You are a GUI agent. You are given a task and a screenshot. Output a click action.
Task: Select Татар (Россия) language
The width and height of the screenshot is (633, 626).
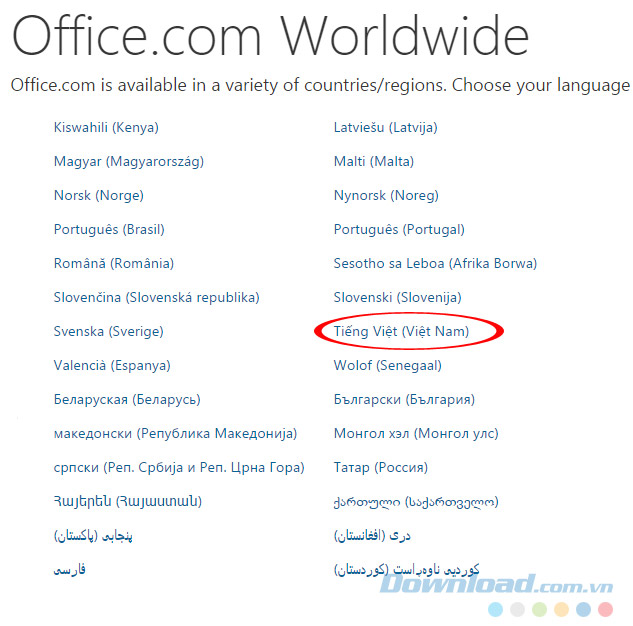(381, 467)
